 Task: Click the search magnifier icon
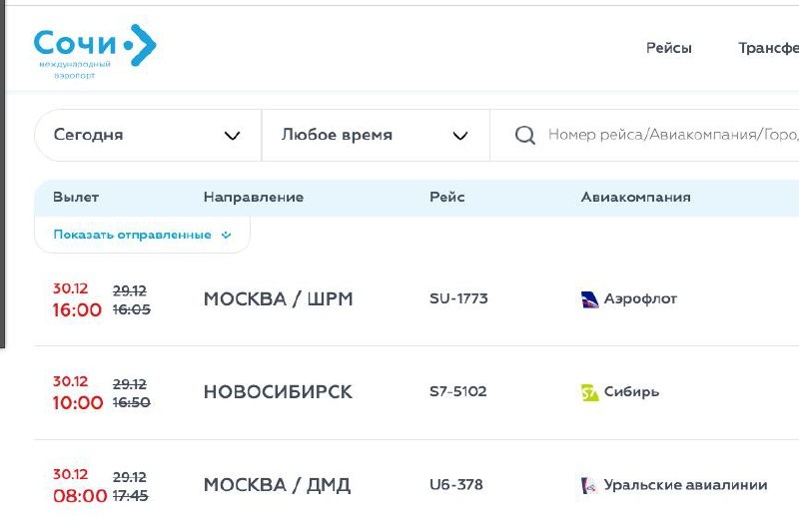(525, 136)
